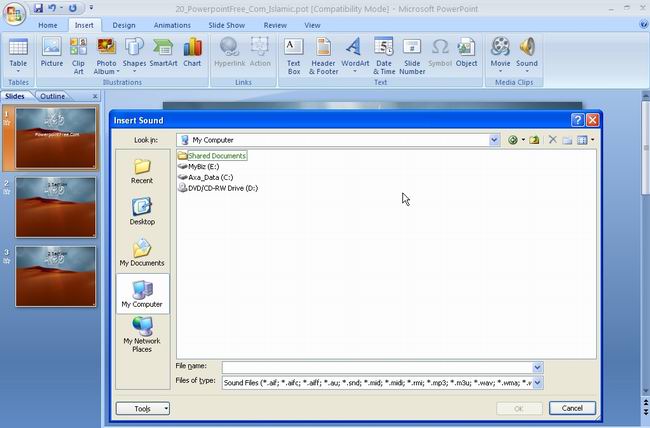
Task: Select slide 1 thumbnail
Action: [56, 138]
